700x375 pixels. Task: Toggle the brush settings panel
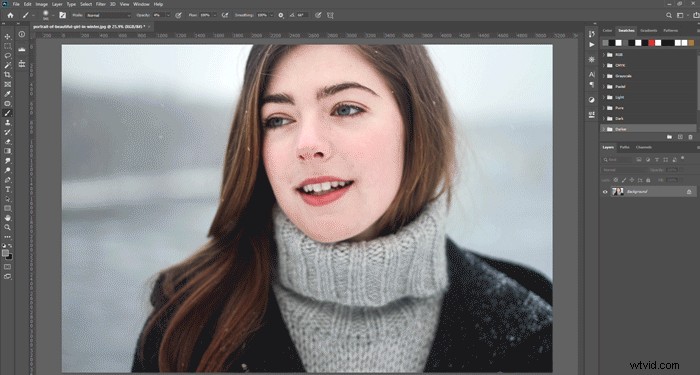(62, 15)
